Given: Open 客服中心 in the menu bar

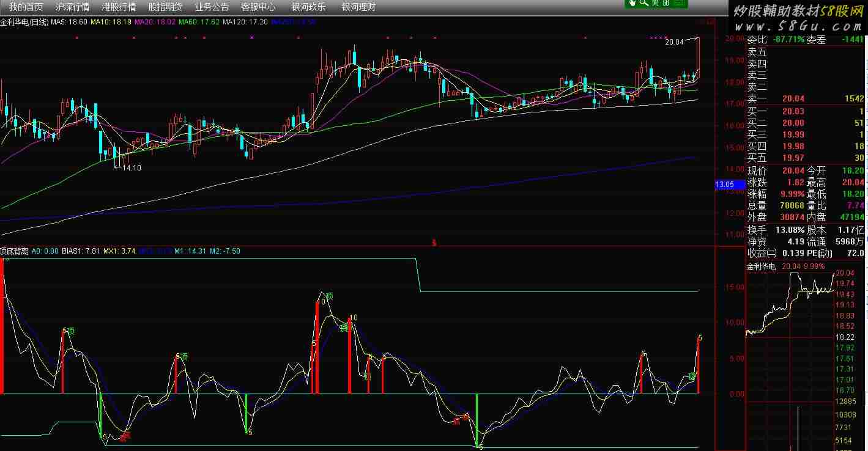Looking at the screenshot, I should pyautogui.click(x=258, y=7).
